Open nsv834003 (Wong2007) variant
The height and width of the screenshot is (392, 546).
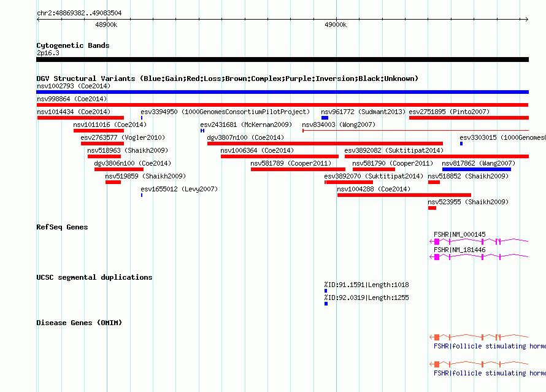(339, 125)
